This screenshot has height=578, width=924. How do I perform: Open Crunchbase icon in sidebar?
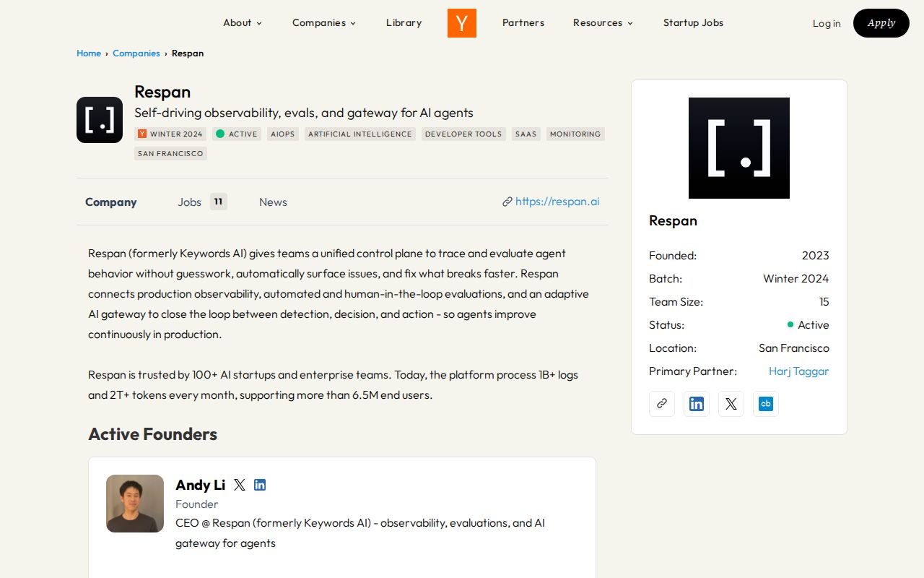pyautogui.click(x=766, y=404)
